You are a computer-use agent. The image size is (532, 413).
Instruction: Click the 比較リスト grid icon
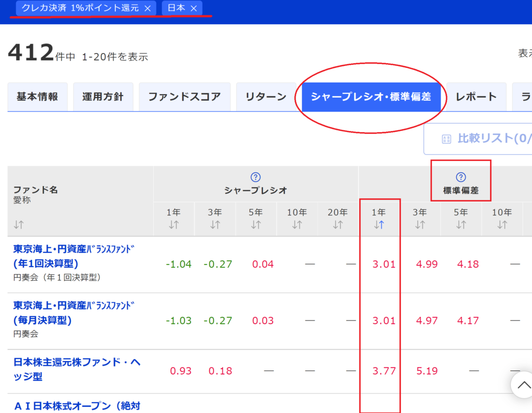coord(446,138)
